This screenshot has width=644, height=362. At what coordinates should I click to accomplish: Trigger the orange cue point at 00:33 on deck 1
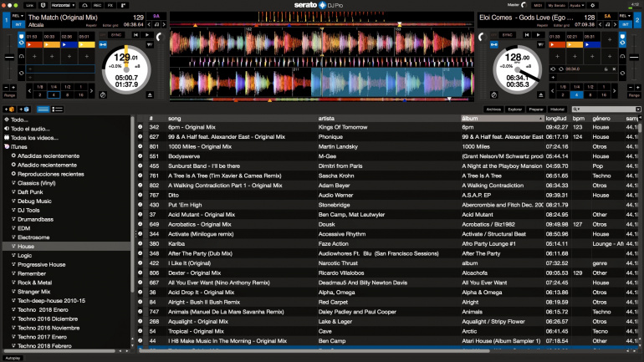tap(52, 45)
